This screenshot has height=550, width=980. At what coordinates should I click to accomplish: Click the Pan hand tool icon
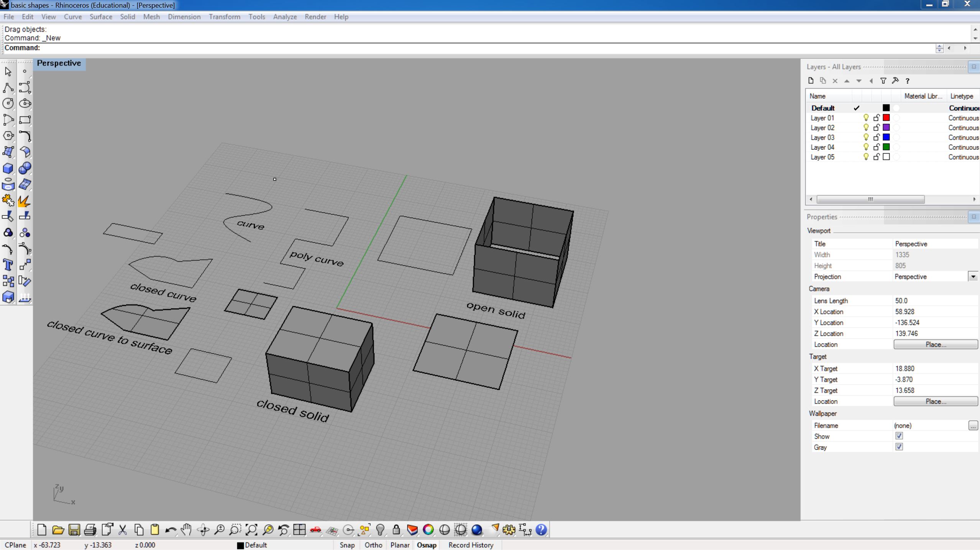pos(186,529)
